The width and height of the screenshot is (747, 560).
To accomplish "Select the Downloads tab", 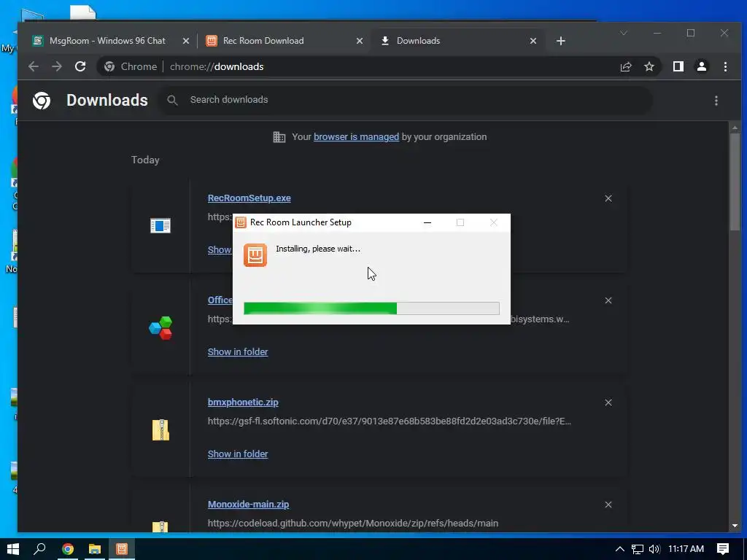I will point(418,41).
